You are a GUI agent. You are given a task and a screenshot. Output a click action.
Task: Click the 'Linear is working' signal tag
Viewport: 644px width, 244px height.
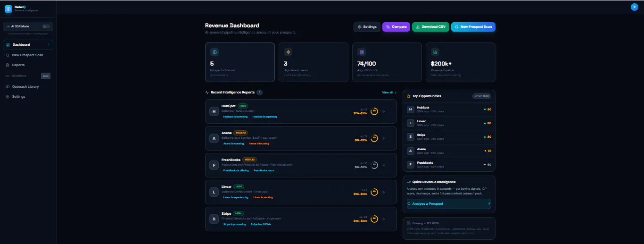263,197
